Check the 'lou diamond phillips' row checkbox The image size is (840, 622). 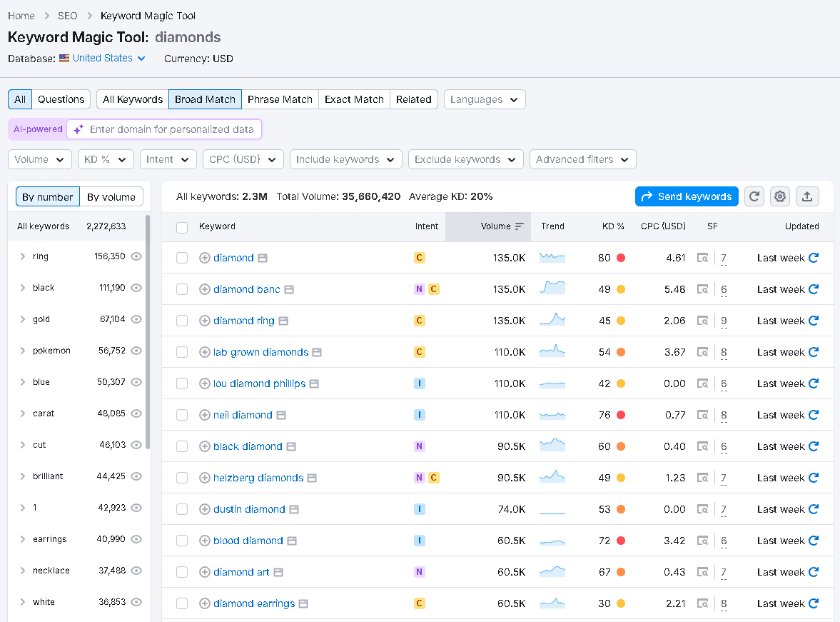click(x=182, y=383)
